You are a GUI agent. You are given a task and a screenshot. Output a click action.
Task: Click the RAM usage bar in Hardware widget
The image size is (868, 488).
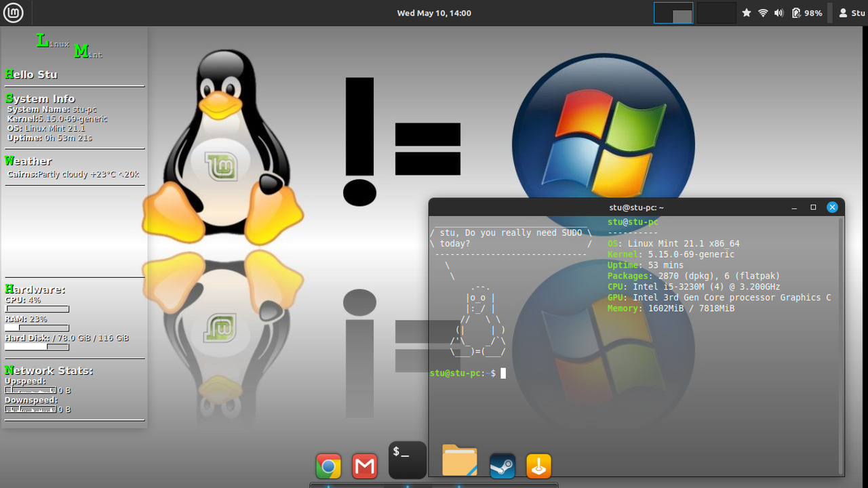coord(37,328)
